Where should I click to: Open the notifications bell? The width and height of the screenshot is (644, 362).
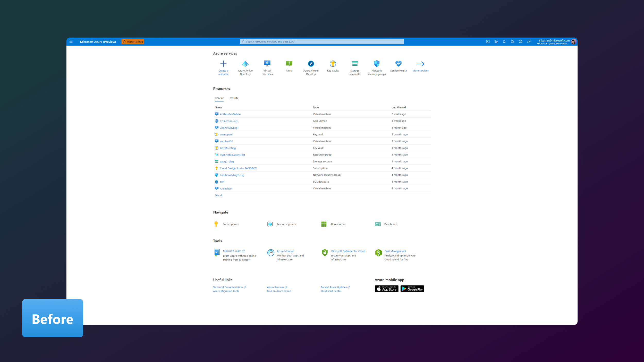pyautogui.click(x=504, y=42)
